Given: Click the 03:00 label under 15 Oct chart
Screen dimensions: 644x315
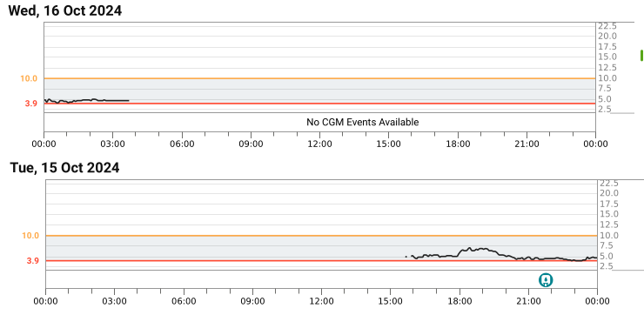Looking at the screenshot, I should click(115, 301).
